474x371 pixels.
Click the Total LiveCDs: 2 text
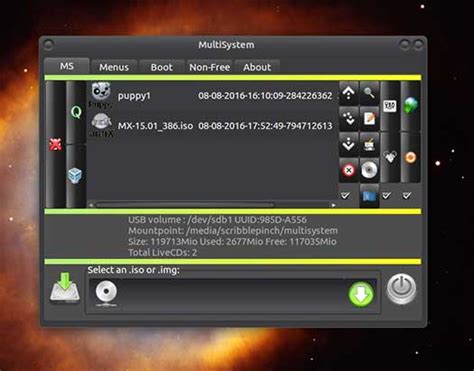(163, 252)
